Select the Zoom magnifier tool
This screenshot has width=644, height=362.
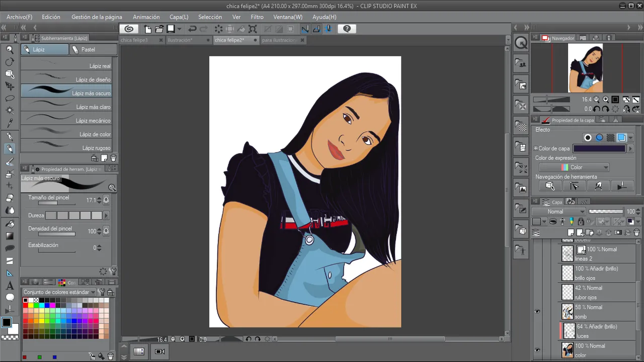10,50
